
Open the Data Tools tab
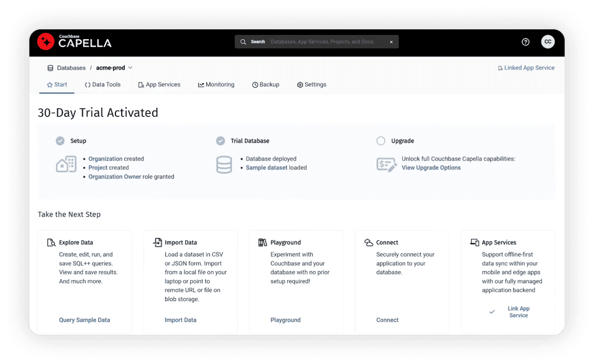pos(102,85)
